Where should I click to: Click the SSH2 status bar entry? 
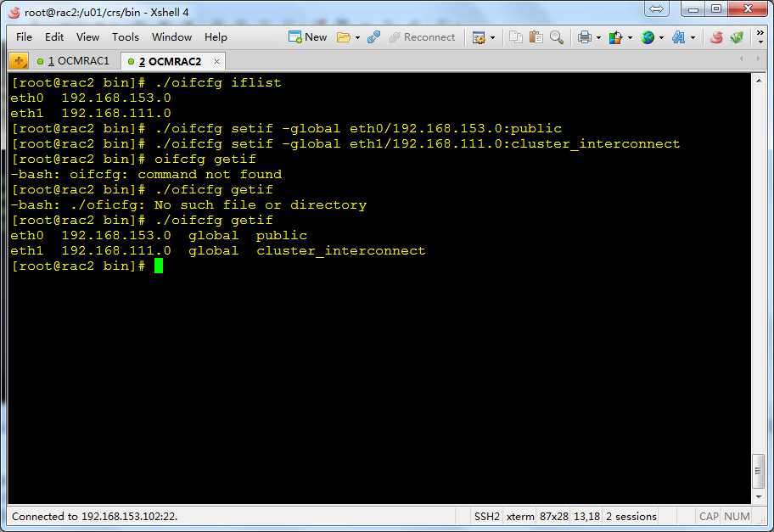(486, 516)
